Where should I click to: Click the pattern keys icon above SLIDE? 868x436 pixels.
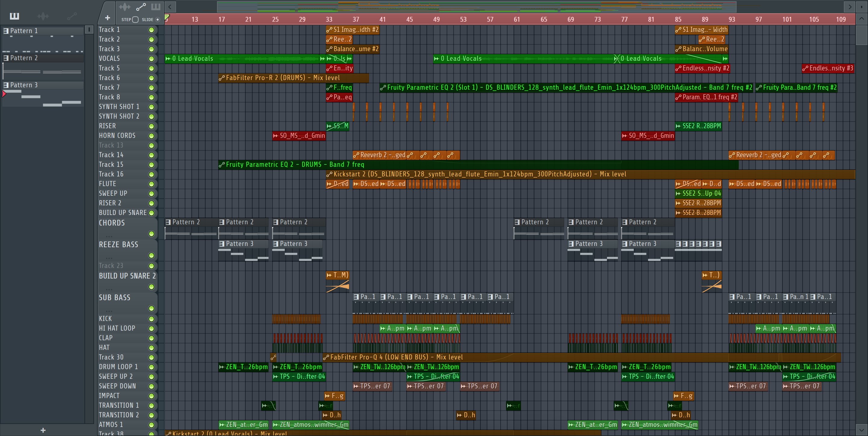coord(156,7)
